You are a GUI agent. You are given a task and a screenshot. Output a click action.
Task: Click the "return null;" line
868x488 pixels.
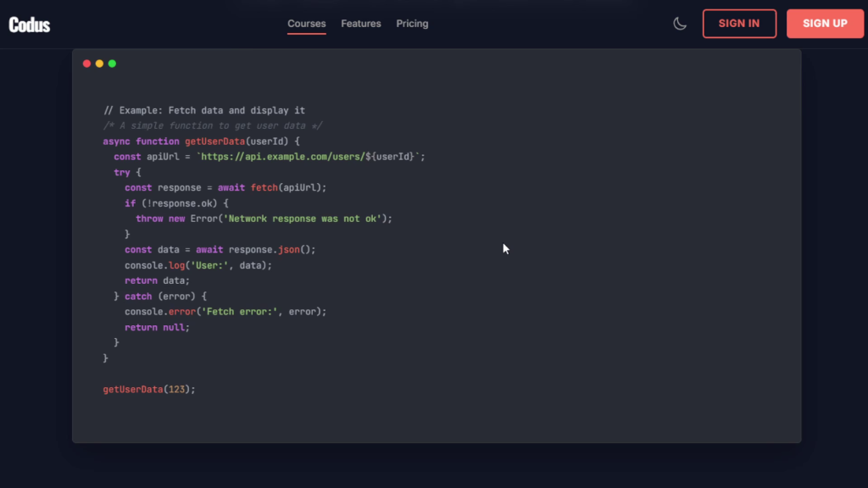coord(157,328)
